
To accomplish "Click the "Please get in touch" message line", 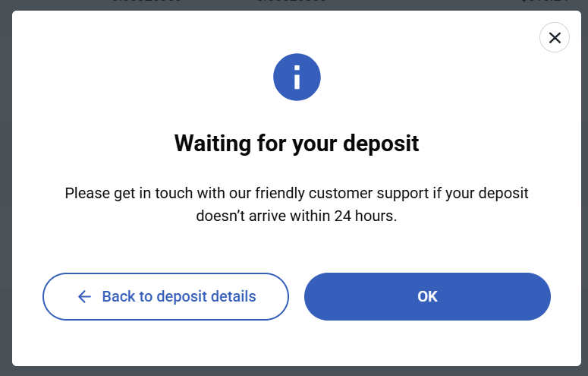I will [297, 193].
